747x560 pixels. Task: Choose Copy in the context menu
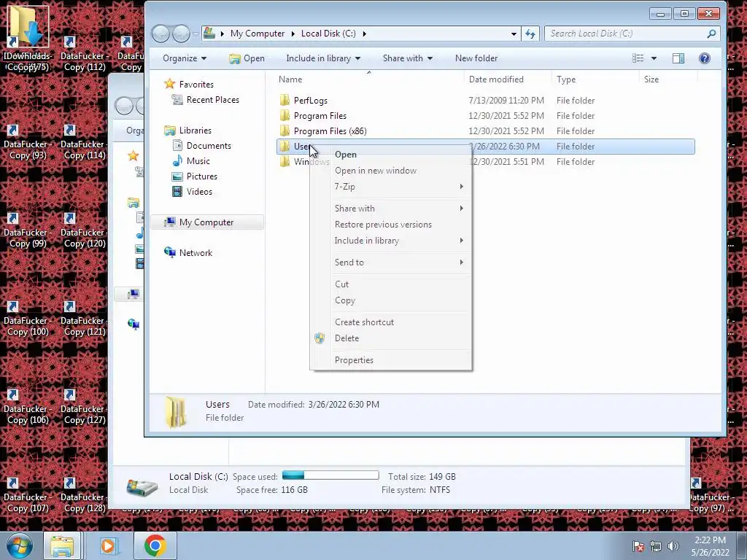coord(345,300)
